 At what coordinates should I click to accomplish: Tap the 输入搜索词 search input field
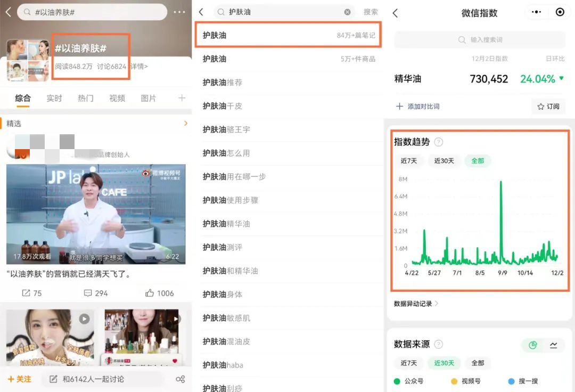coord(479,40)
